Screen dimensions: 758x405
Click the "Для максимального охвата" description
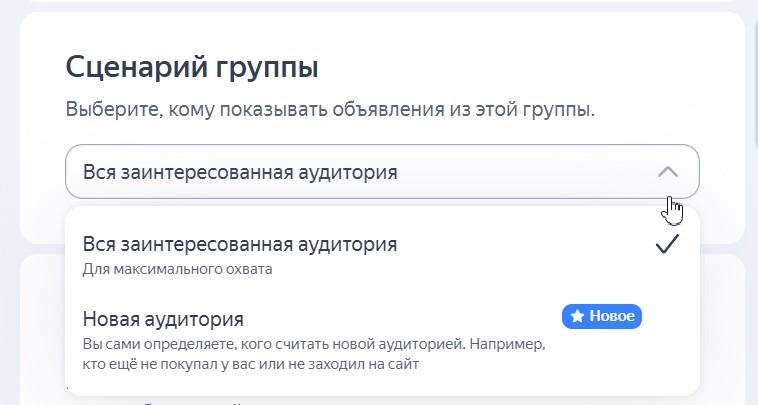pyautogui.click(x=177, y=268)
